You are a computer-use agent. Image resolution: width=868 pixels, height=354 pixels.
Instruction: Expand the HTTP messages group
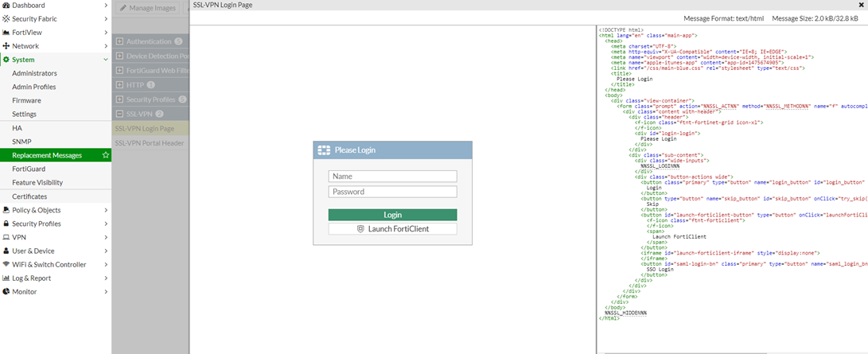pyautogui.click(x=119, y=85)
